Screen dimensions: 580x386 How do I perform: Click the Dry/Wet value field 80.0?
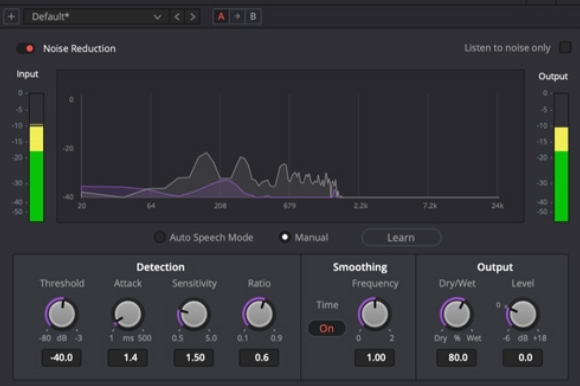point(456,358)
